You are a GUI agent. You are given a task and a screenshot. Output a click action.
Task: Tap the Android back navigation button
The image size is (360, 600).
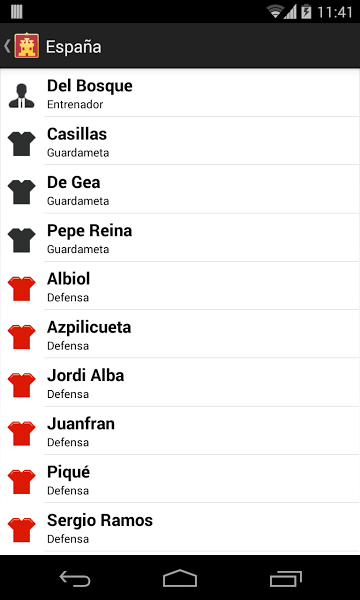[75, 578]
